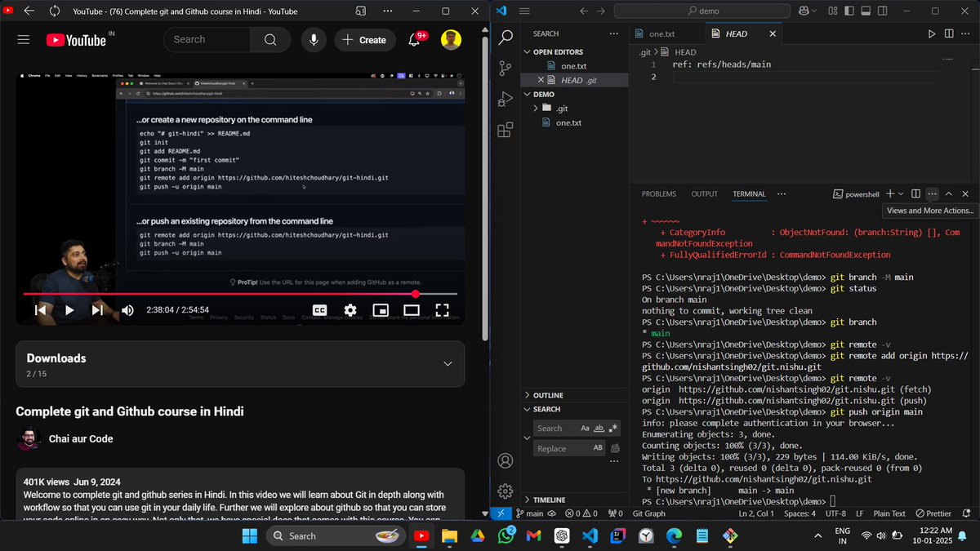Go back with VS Code navigation arrow
Viewport: 980px width, 551px height.
(583, 11)
